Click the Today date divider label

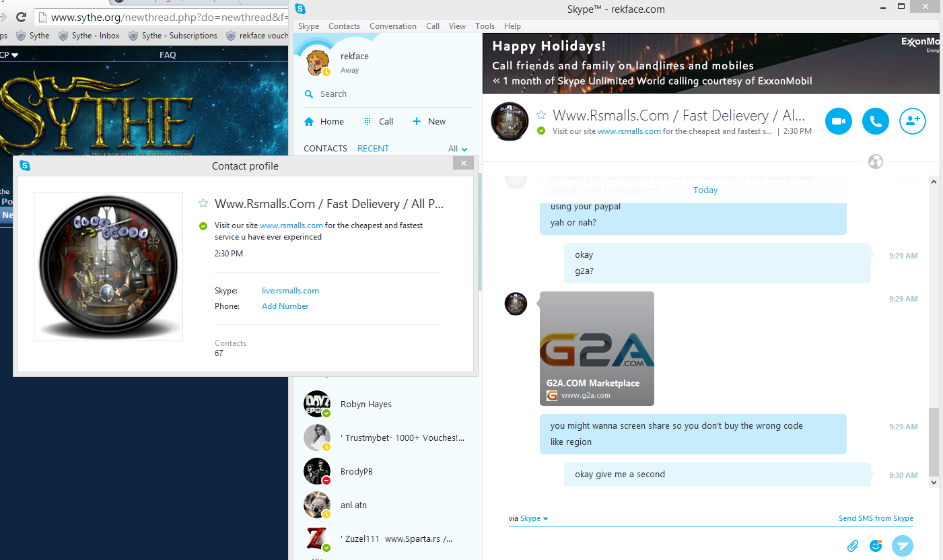click(705, 190)
